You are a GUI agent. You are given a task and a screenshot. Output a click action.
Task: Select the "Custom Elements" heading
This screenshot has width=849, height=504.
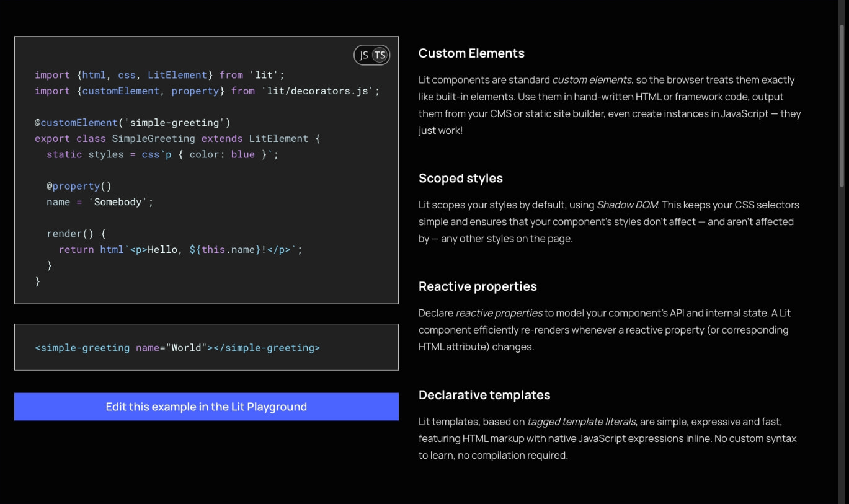pyautogui.click(x=471, y=53)
